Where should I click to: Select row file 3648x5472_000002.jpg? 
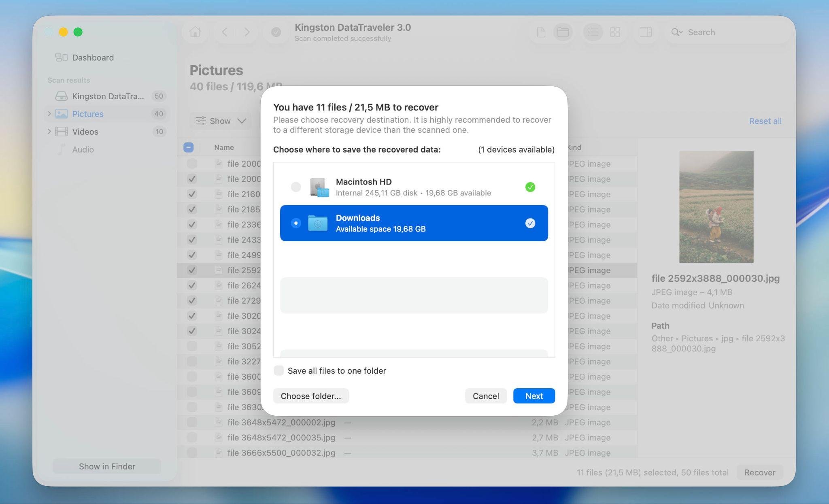pyautogui.click(x=407, y=422)
